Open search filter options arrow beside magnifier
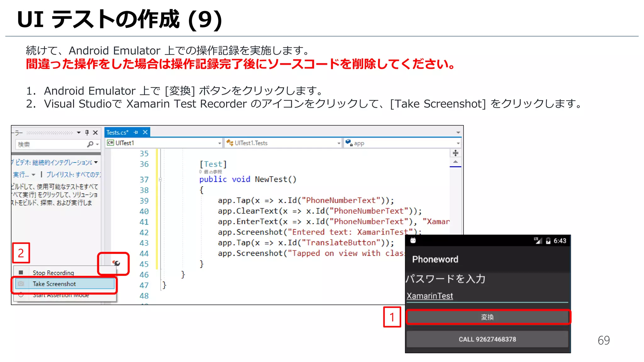Image resolution: width=644 pixels, height=362 pixels. click(97, 145)
